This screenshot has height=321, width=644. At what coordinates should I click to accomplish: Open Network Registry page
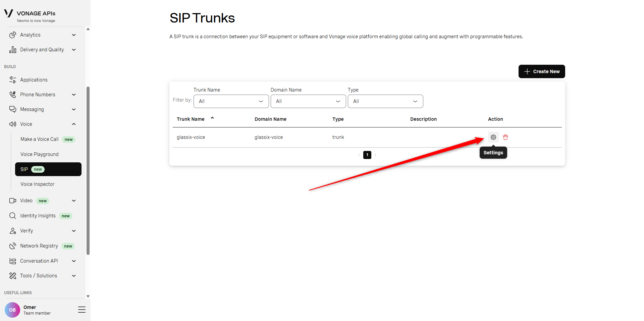click(x=39, y=246)
